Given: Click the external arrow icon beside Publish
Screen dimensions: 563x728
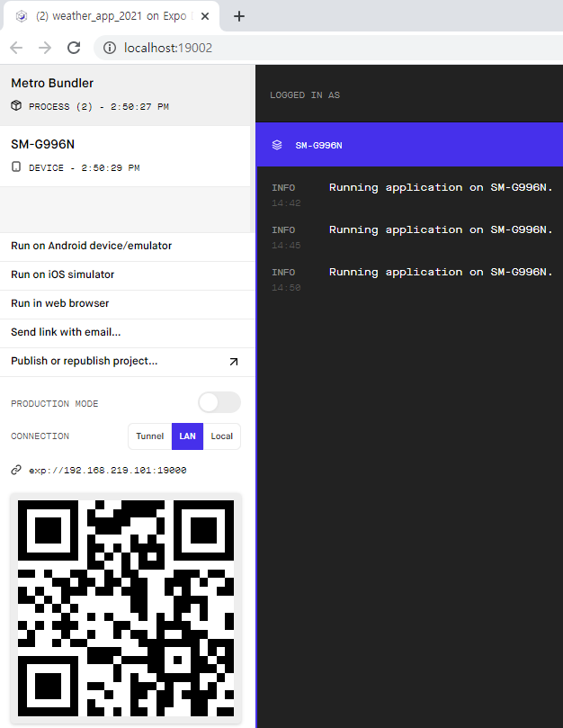Looking at the screenshot, I should tap(234, 362).
